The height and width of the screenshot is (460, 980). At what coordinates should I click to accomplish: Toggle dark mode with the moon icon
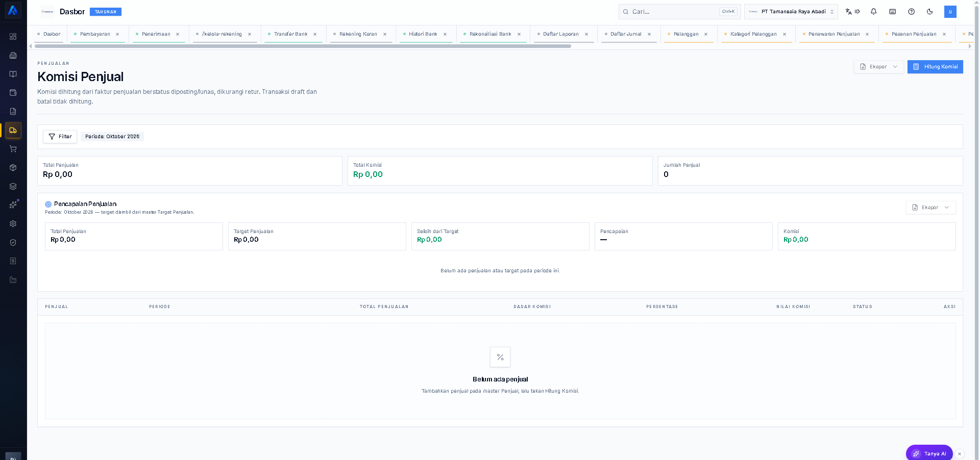pyautogui.click(x=930, y=11)
